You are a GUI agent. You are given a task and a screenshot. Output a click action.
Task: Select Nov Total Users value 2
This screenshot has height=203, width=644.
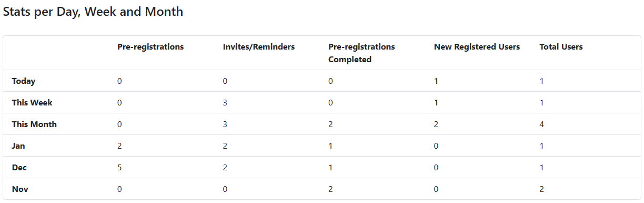542,189
